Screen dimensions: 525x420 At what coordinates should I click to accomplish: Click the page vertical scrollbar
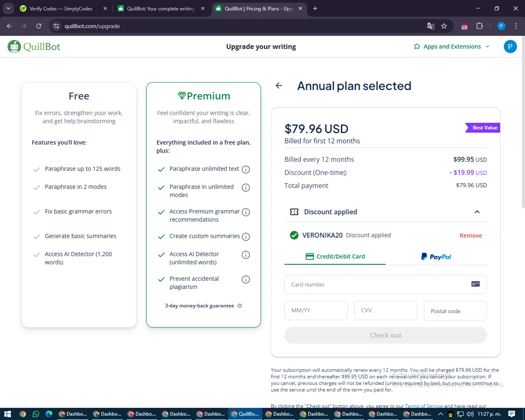click(523, 122)
